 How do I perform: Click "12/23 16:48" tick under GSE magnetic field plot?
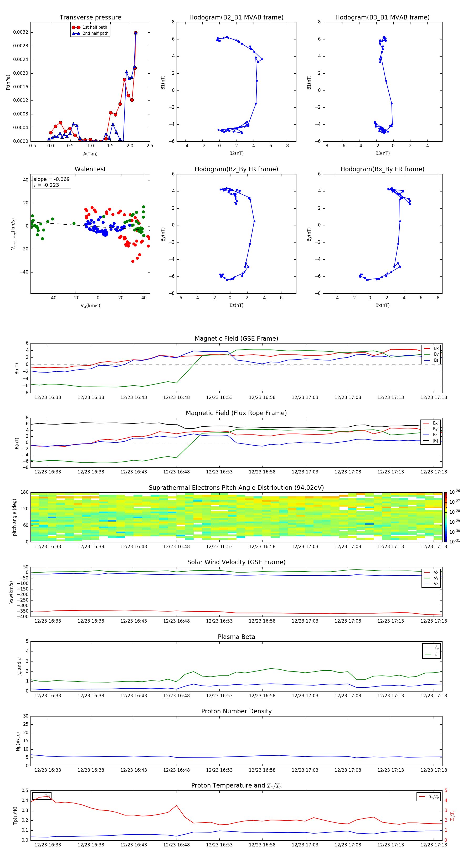(x=176, y=398)
